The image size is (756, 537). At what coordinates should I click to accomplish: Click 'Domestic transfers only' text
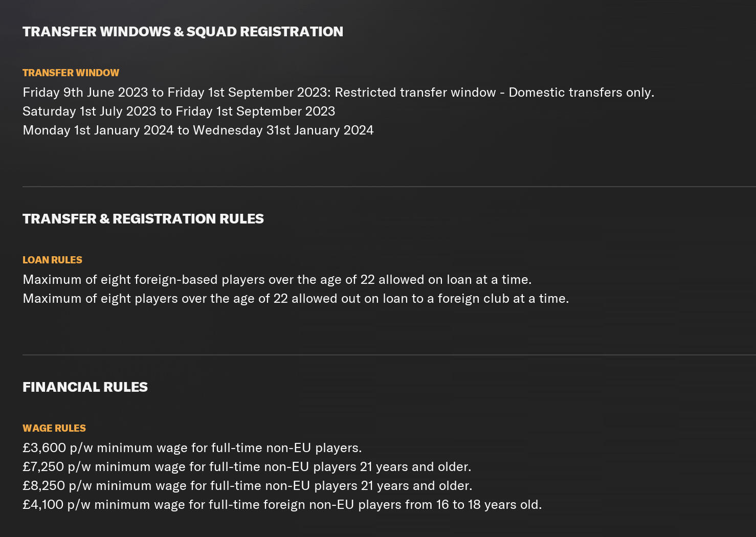coord(581,93)
